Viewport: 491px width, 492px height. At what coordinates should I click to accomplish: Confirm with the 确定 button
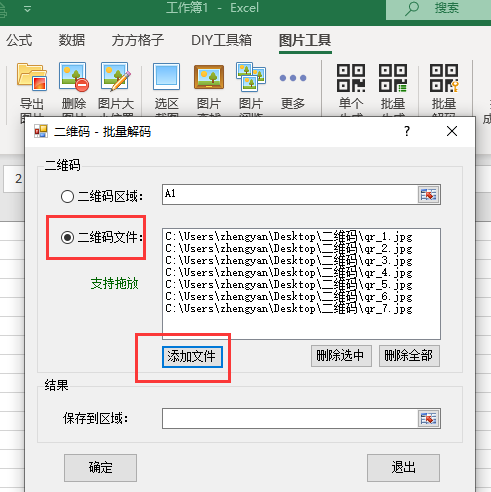[100, 468]
